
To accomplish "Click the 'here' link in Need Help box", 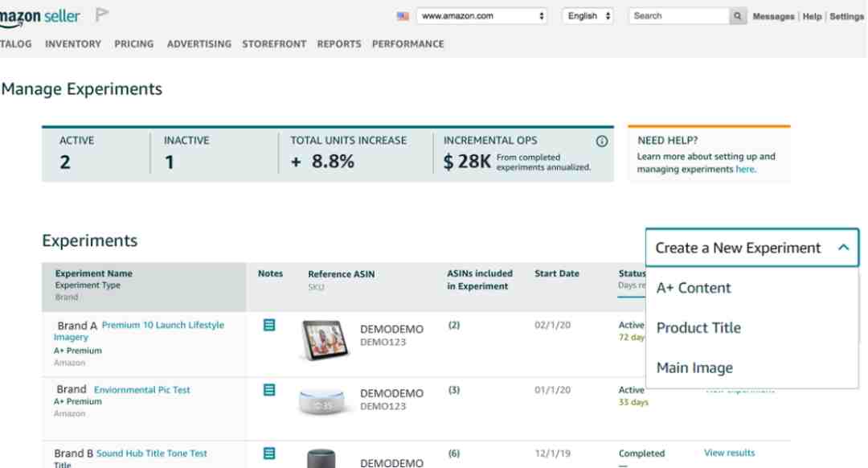I will point(745,170).
